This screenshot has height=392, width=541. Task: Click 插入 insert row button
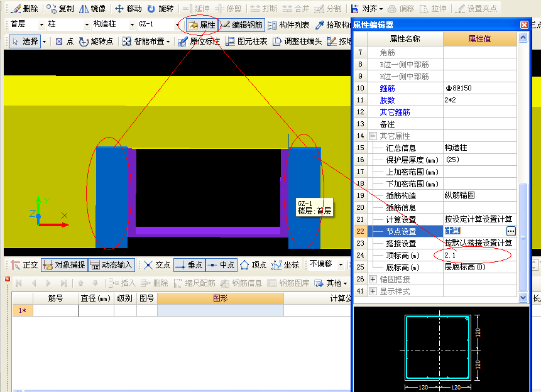(x=122, y=283)
